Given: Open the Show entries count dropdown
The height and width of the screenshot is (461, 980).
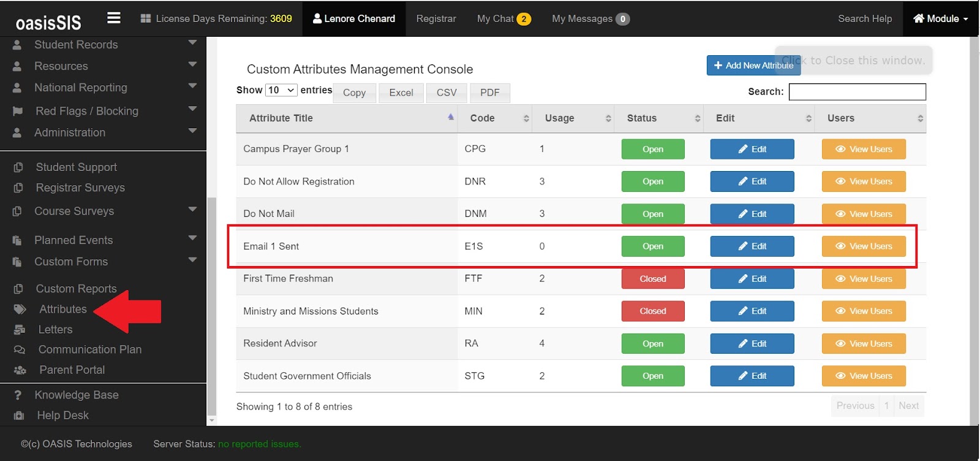Looking at the screenshot, I should [281, 90].
